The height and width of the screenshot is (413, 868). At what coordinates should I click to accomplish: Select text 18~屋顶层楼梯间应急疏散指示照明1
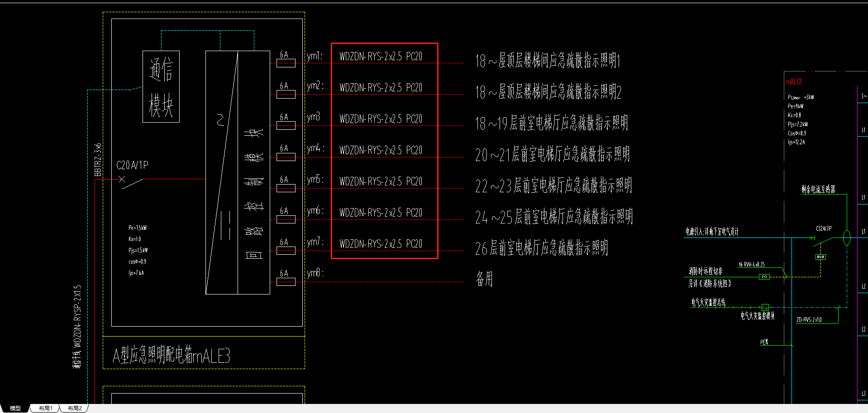point(548,61)
